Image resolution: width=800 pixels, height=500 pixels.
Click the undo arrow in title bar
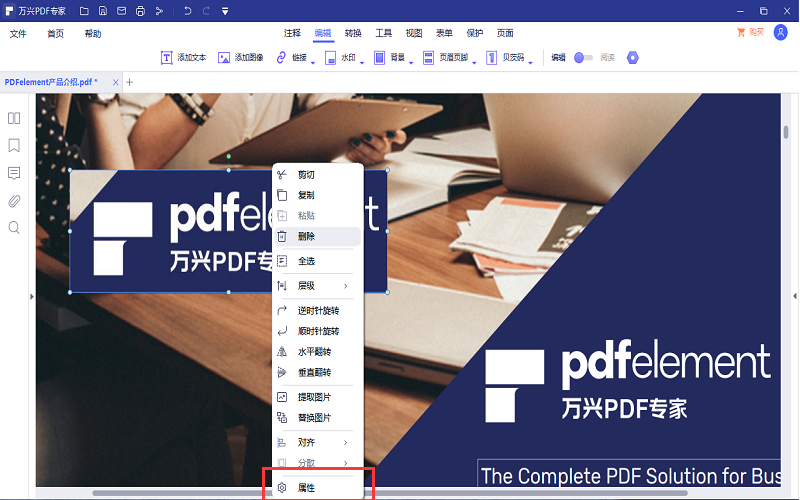tap(187, 11)
